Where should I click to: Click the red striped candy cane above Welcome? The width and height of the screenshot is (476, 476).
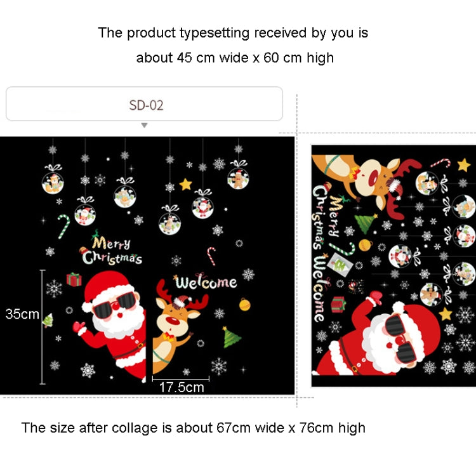(211, 256)
